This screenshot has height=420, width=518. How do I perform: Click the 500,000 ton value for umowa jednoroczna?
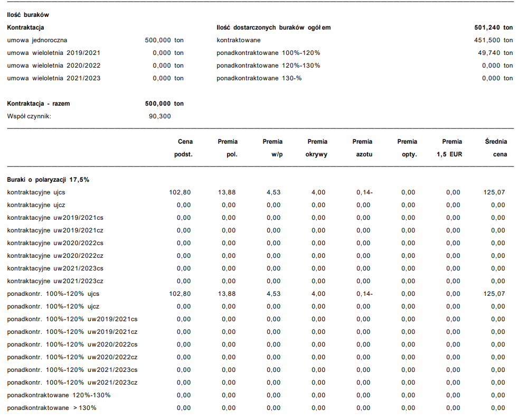pos(164,40)
